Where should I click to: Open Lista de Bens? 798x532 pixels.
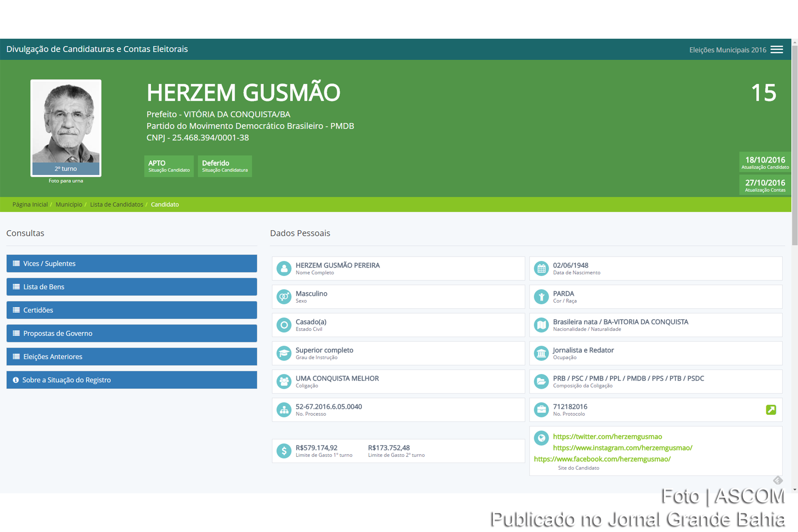click(132, 287)
